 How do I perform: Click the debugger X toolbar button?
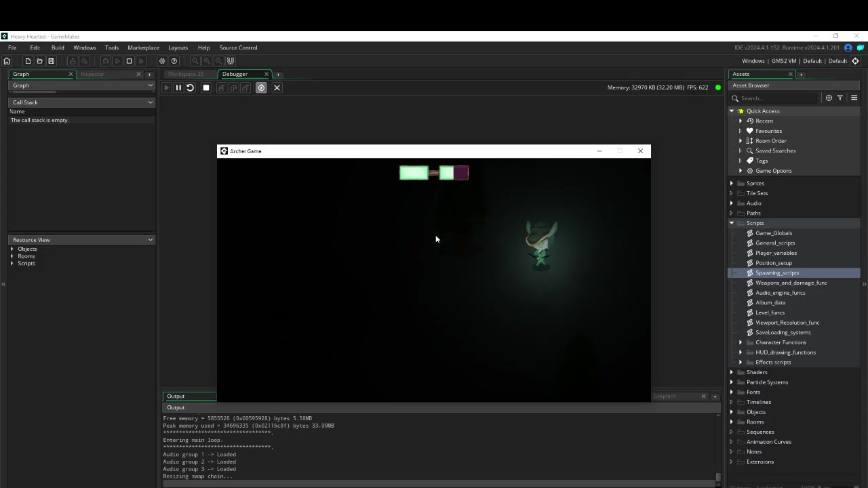pos(277,87)
